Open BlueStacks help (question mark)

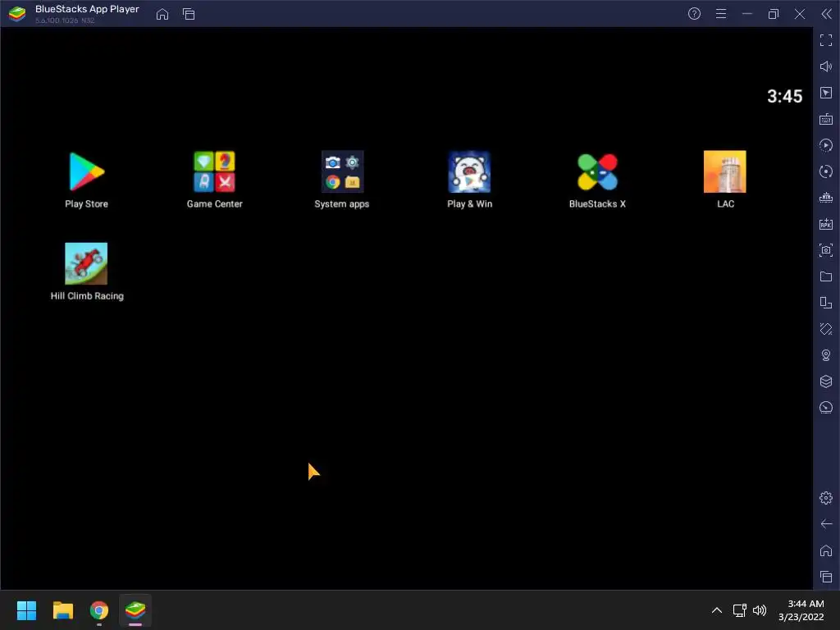(694, 14)
